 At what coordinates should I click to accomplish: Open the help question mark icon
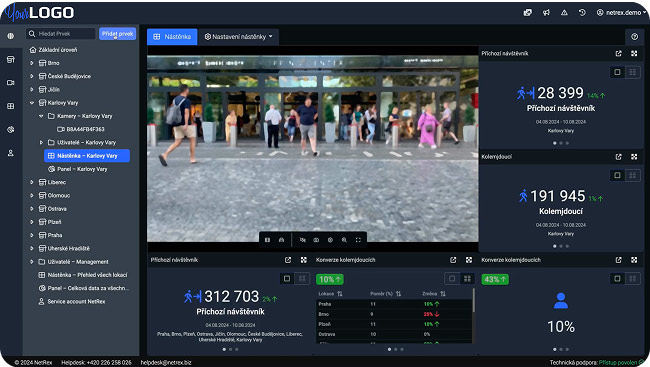coord(634,36)
